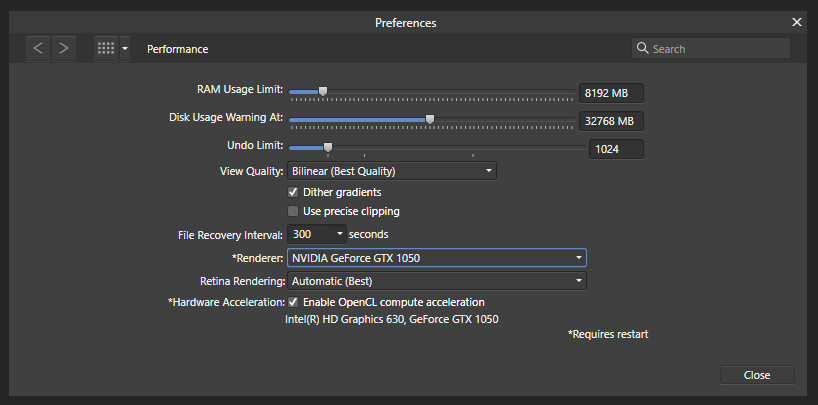Open the Renderer dropdown list

(437, 258)
